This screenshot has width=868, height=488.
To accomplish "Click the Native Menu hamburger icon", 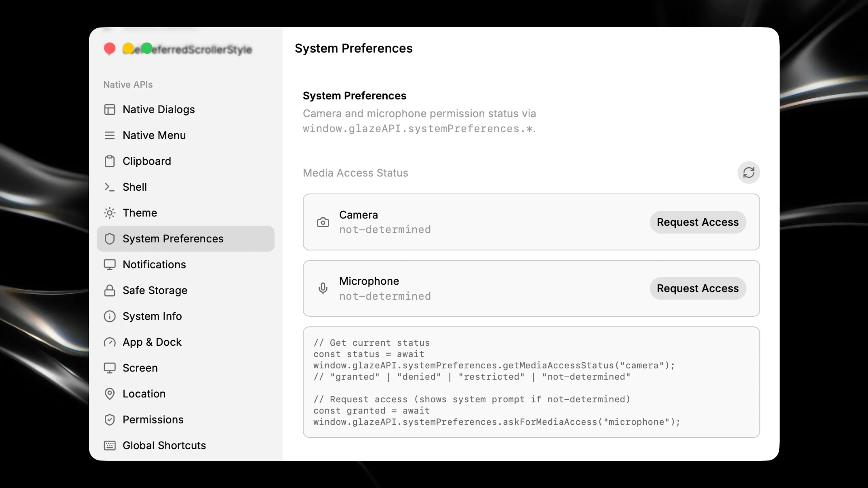I will coord(110,135).
